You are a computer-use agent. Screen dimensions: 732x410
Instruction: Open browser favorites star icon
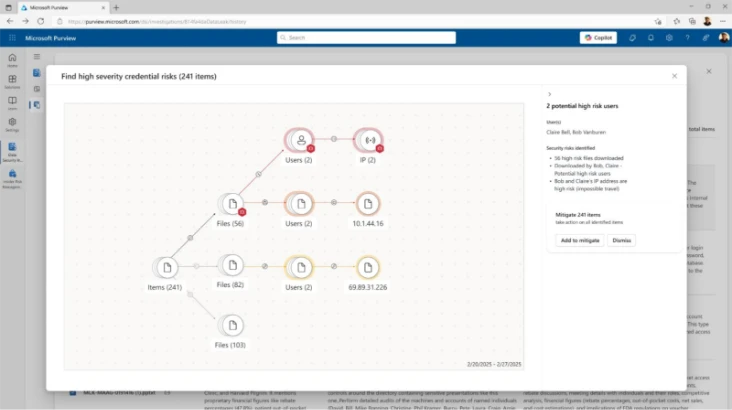(676, 21)
